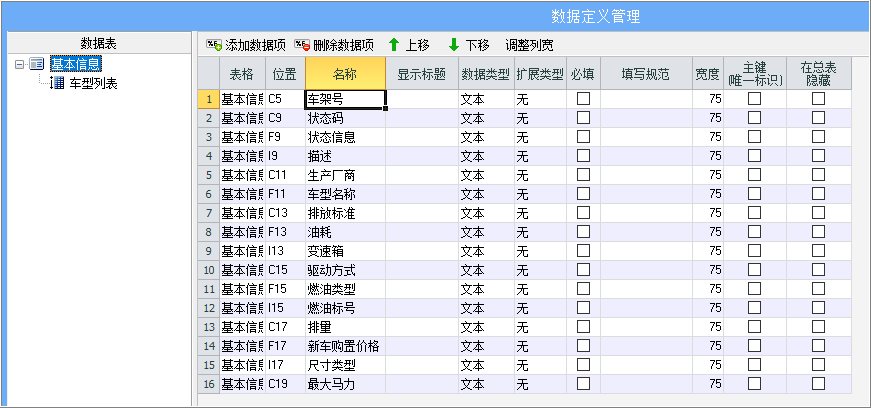Click the 燃油类型 name cell
The image size is (871, 408).
[x=346, y=289]
